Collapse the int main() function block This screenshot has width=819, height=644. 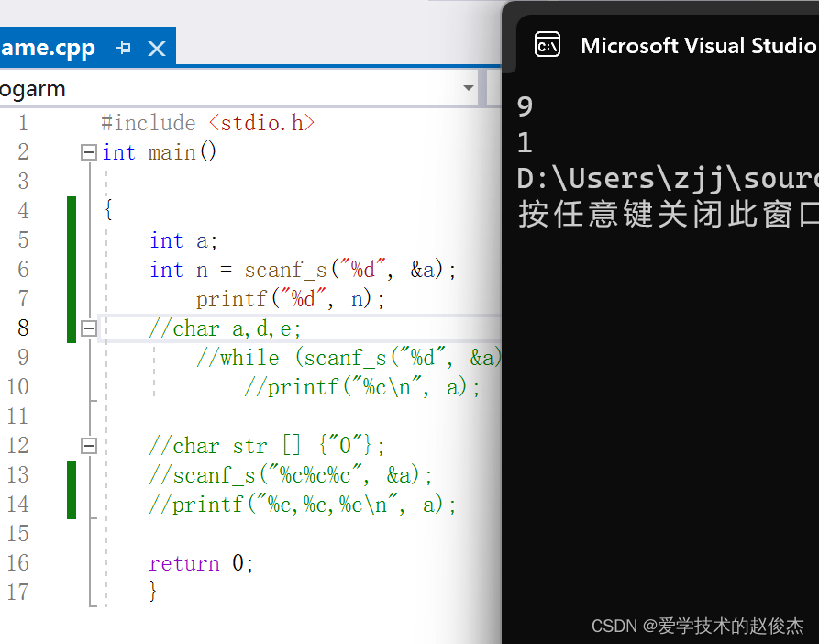[x=89, y=152]
